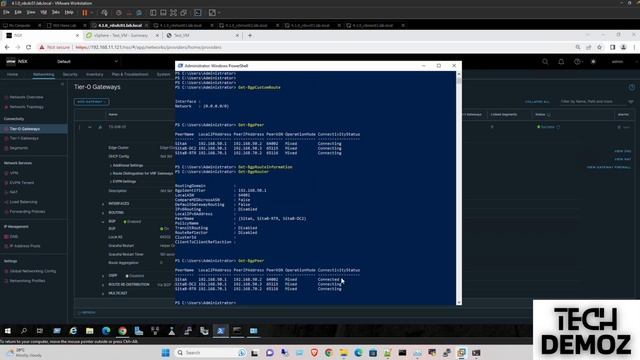
Task: Open the VMware VM menu
Action: coord(43,12)
